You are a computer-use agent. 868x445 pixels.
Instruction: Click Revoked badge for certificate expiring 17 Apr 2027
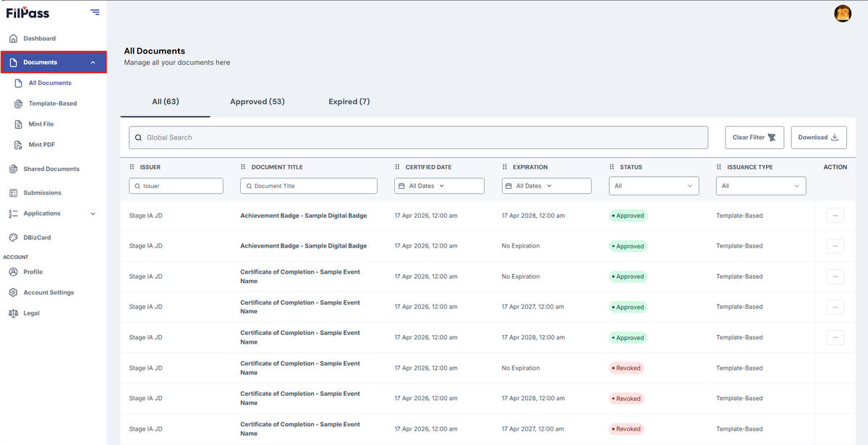[626, 429]
